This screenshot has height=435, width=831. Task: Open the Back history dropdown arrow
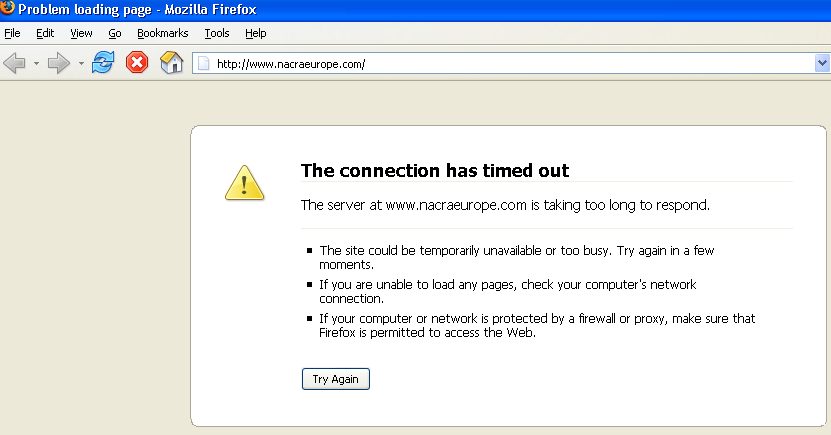click(x=36, y=64)
